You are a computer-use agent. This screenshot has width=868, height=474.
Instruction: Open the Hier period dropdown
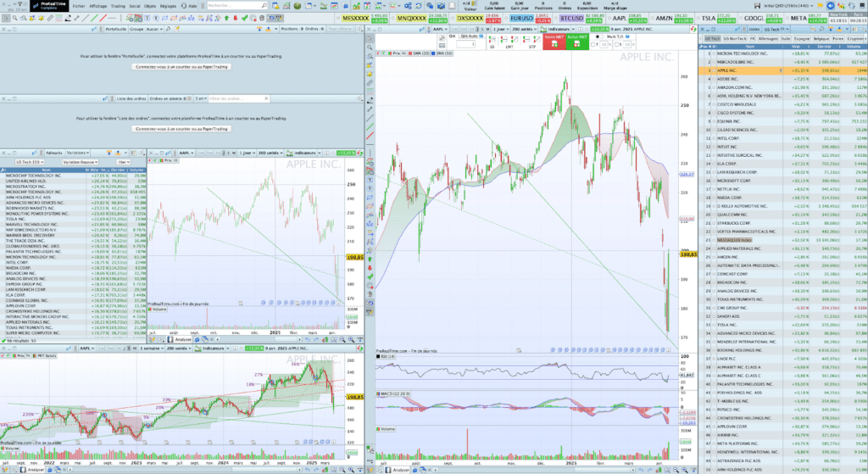(124, 162)
